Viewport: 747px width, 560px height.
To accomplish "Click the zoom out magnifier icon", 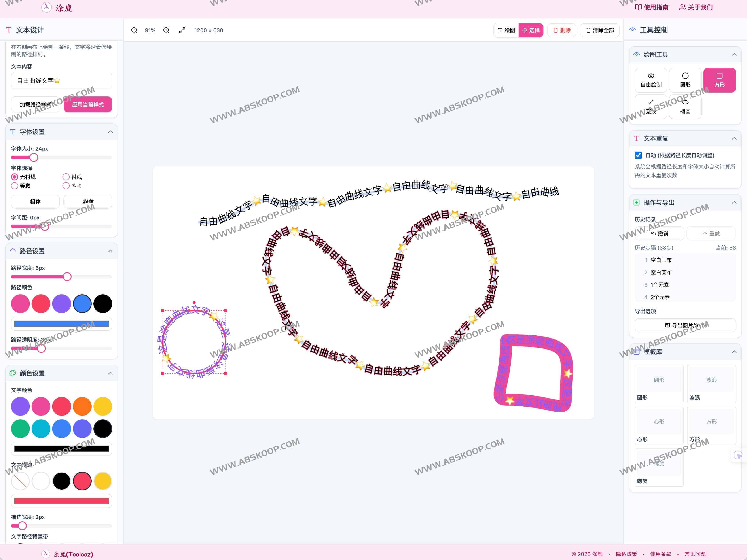I will coord(134,30).
